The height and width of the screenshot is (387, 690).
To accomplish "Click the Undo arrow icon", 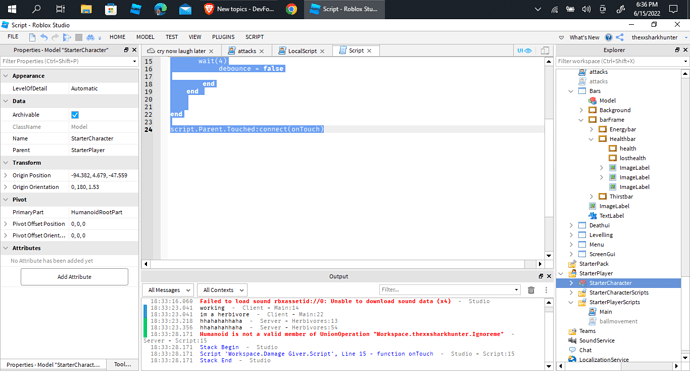I will tap(44, 37).
